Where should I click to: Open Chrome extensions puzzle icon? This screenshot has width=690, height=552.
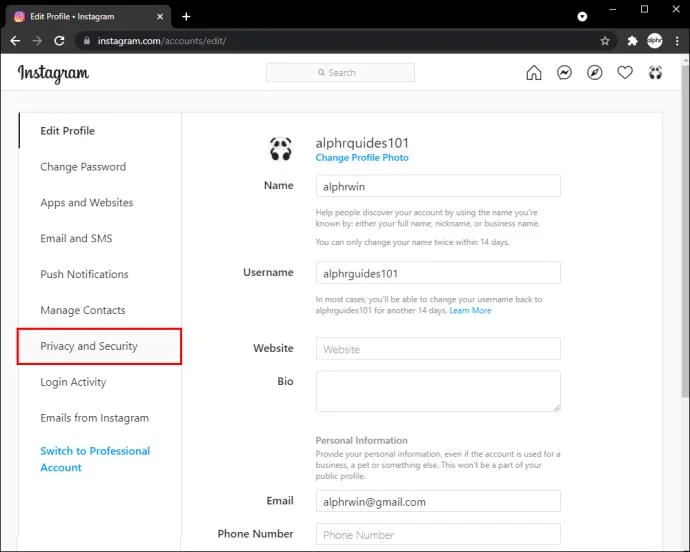pos(632,41)
